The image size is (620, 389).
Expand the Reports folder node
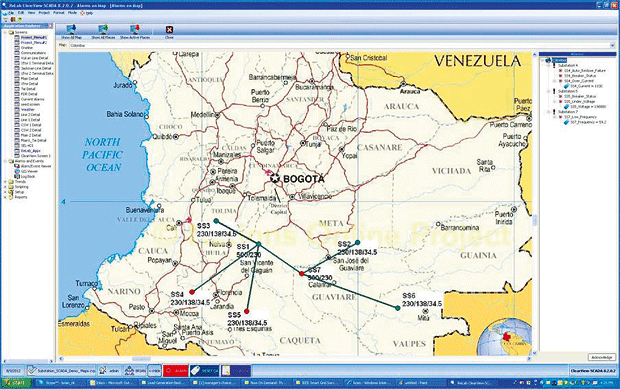tap(5, 197)
